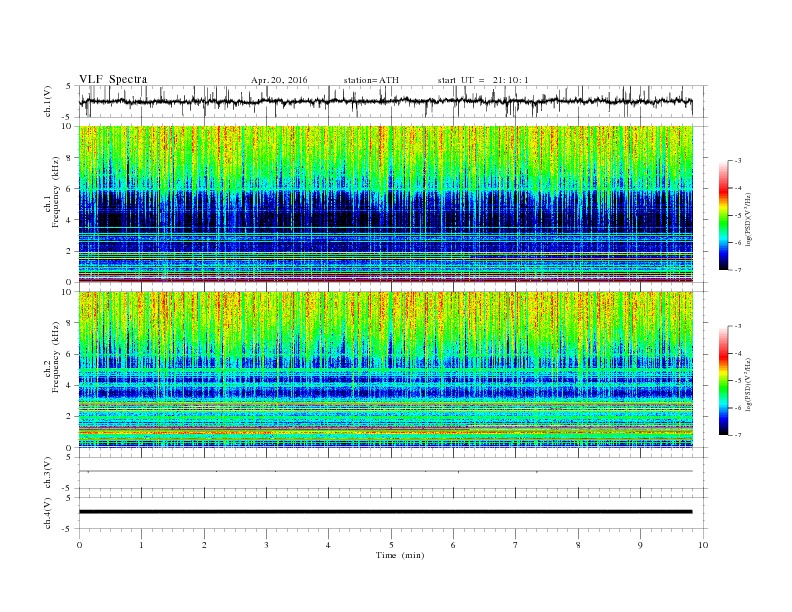The height and width of the screenshot is (612, 792).
Task: Click the "-3" tick on ch.1 colorbar
Action: pyautogui.click(x=737, y=161)
